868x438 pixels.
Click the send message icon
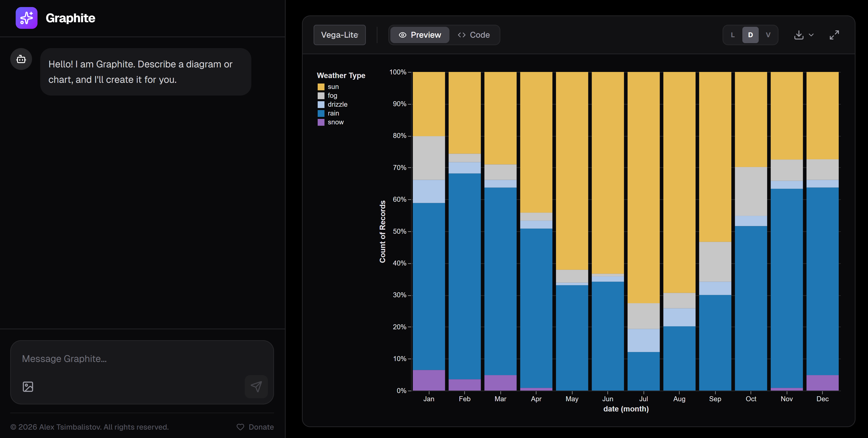click(257, 386)
